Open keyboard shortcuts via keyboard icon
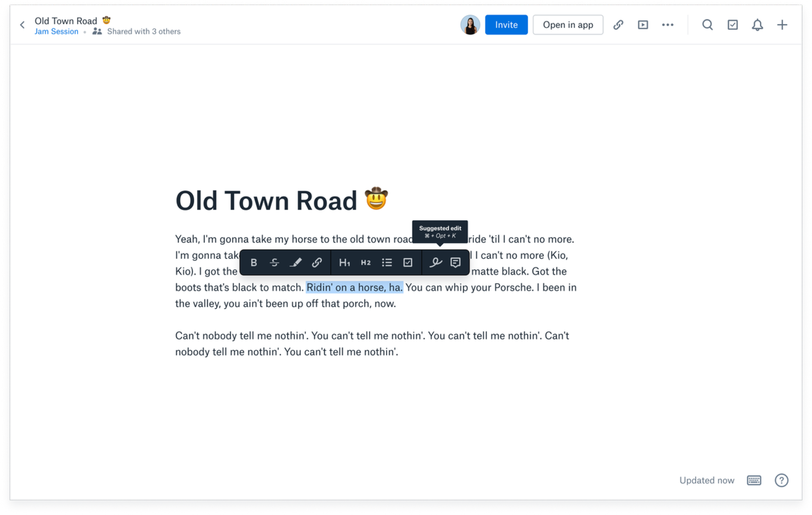The width and height of the screenshot is (812, 515). [x=754, y=480]
